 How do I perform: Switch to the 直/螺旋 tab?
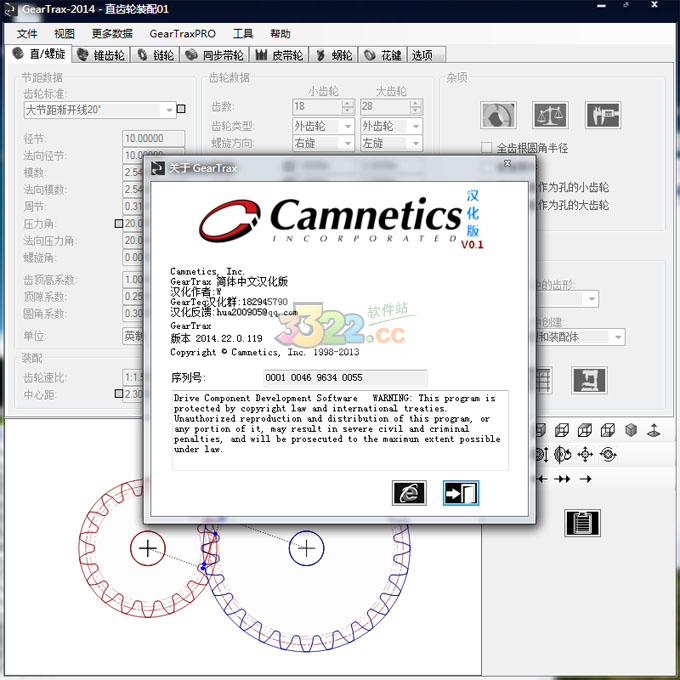39,54
